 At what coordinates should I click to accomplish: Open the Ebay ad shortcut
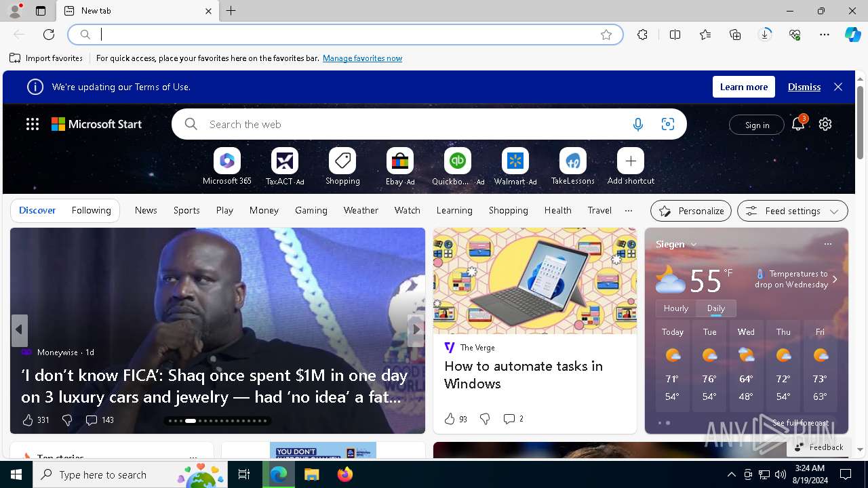point(400,167)
